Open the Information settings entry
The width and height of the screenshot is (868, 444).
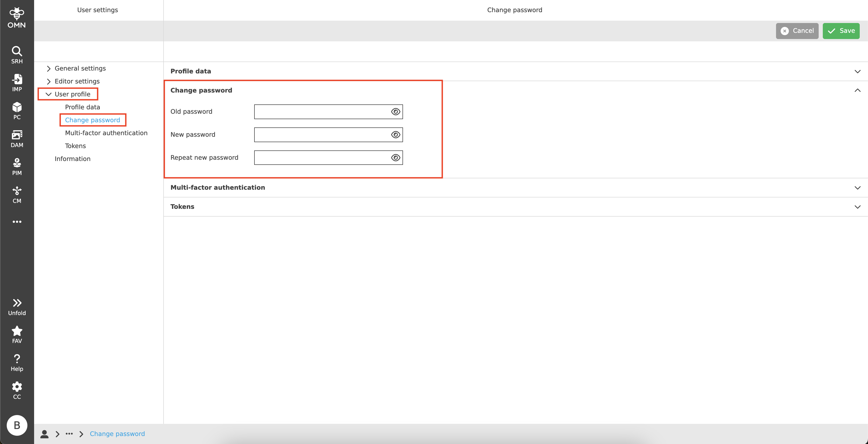coord(73,158)
